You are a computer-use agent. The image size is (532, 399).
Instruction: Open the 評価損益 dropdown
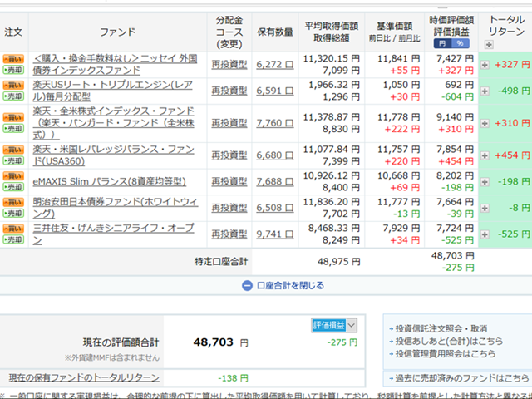click(x=335, y=325)
